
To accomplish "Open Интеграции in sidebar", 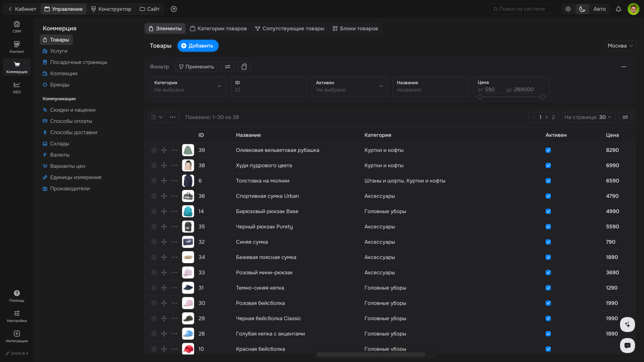I will 17,336.
